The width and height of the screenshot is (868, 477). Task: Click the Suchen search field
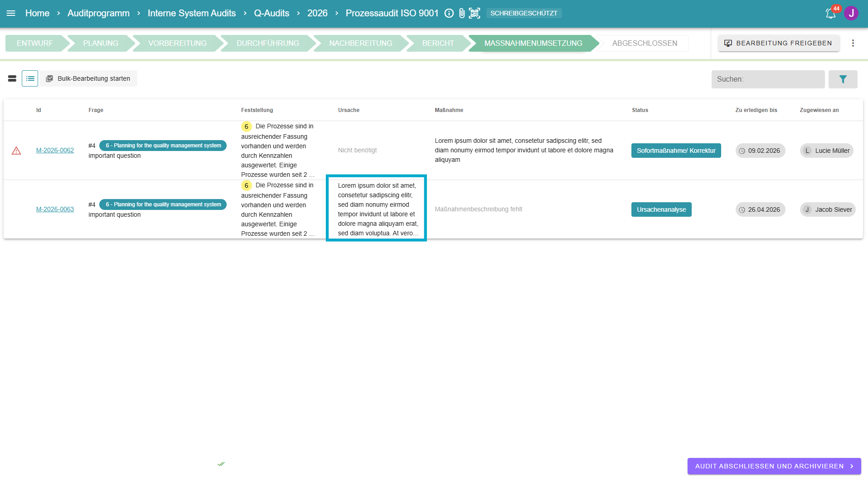click(767, 79)
